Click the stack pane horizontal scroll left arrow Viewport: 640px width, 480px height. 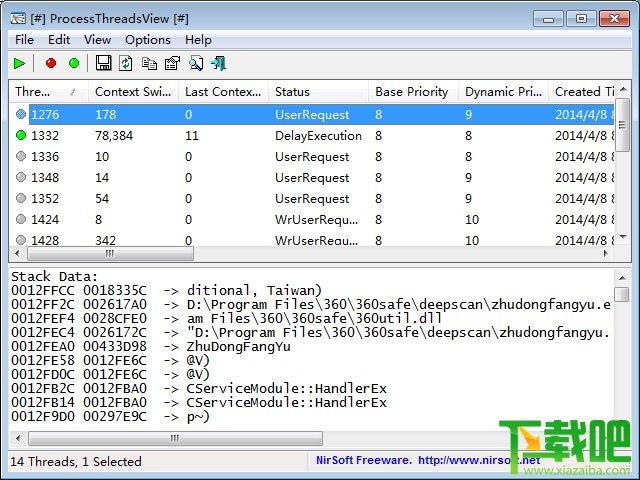tap(18, 438)
